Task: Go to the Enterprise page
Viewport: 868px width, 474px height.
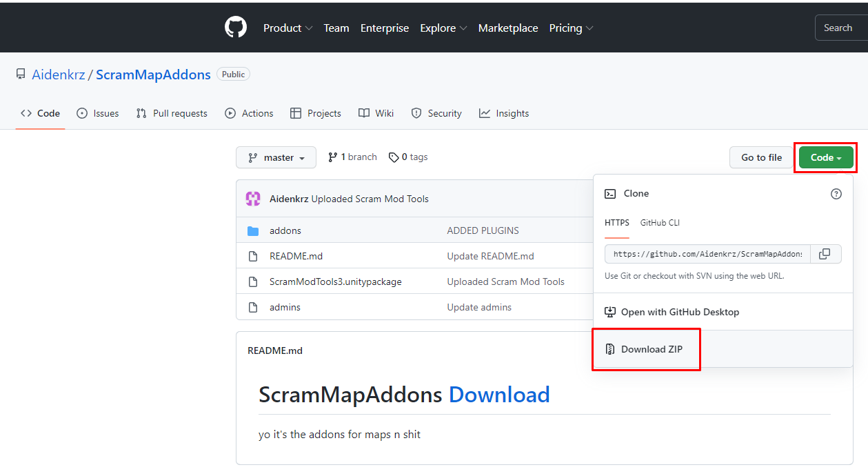Action: coord(385,28)
